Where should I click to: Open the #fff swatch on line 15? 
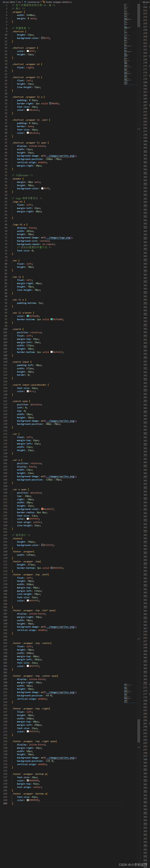[x=28, y=51]
